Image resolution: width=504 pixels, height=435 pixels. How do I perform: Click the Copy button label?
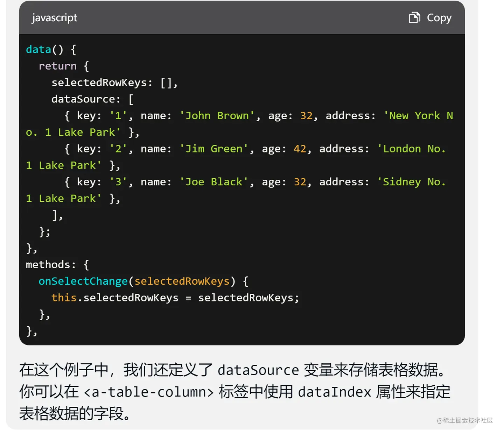click(439, 18)
